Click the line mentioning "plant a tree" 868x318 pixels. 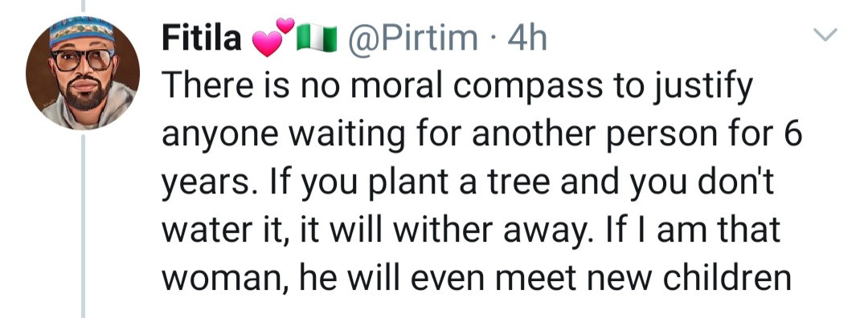click(467, 182)
